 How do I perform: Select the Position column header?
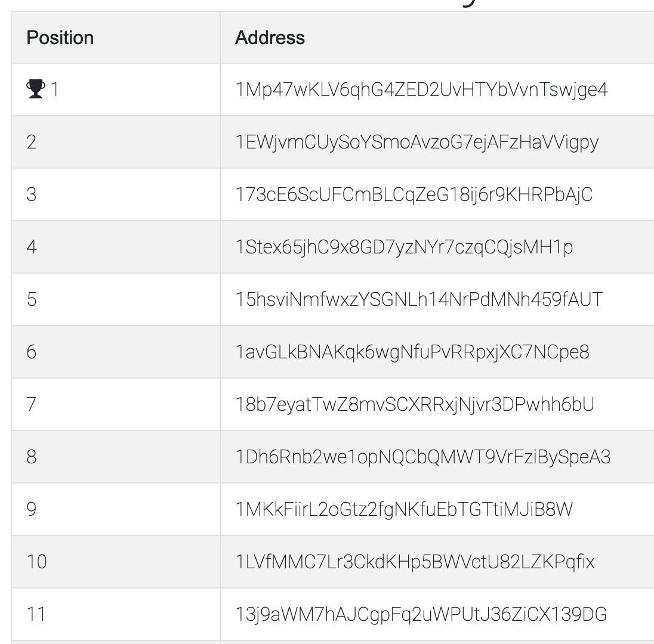tap(60, 38)
